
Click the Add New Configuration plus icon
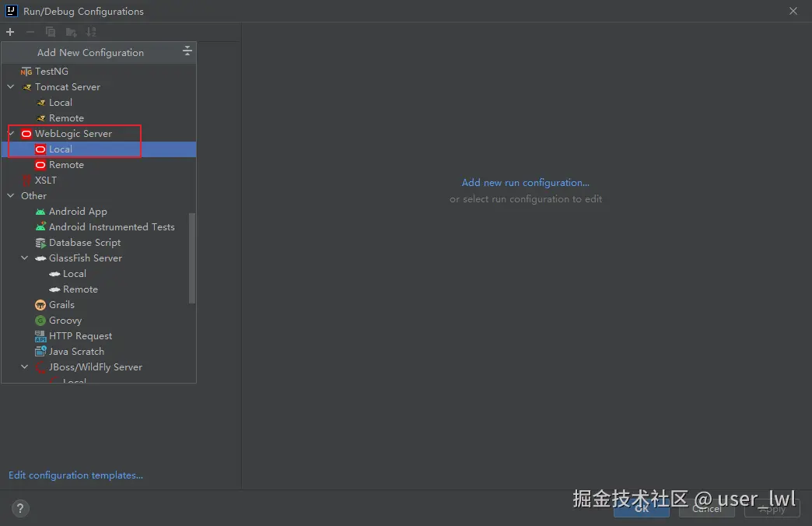[x=10, y=32]
